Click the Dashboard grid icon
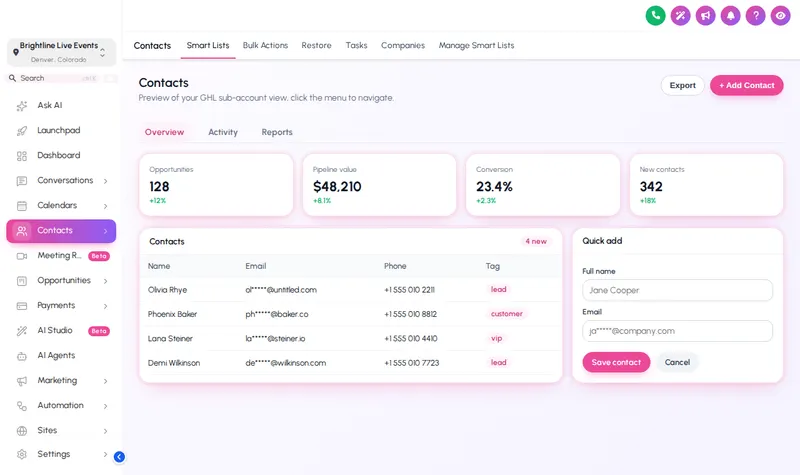This screenshot has height=475, width=800. click(x=21, y=156)
